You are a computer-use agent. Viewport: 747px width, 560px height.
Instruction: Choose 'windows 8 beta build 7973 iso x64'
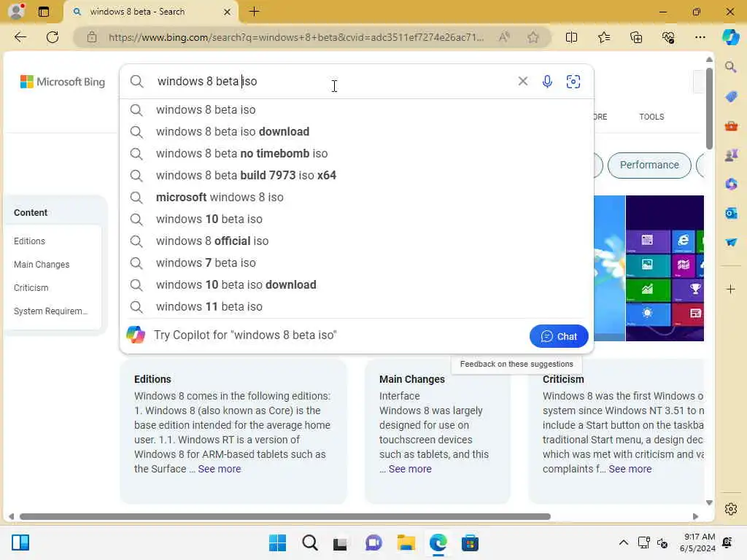tap(356, 176)
